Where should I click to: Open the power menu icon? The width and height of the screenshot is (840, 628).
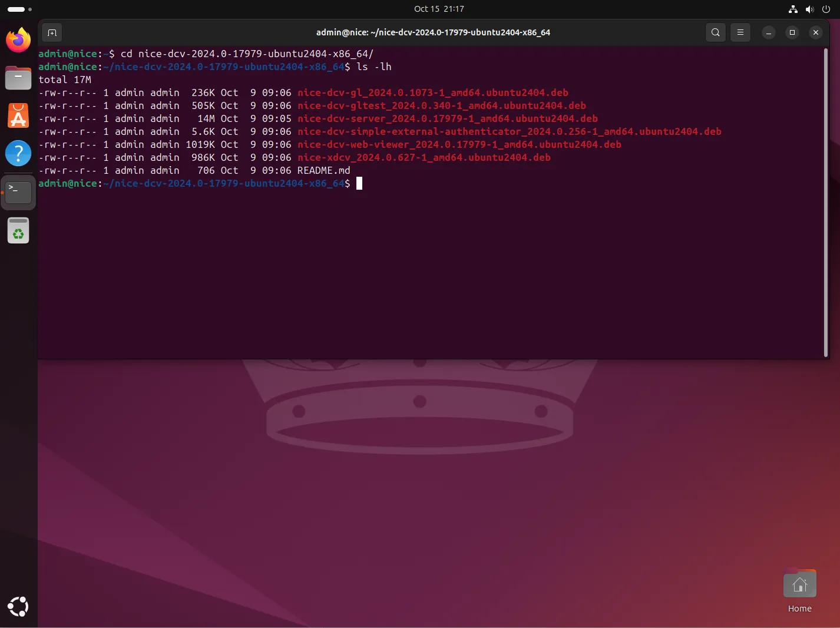[x=826, y=9]
